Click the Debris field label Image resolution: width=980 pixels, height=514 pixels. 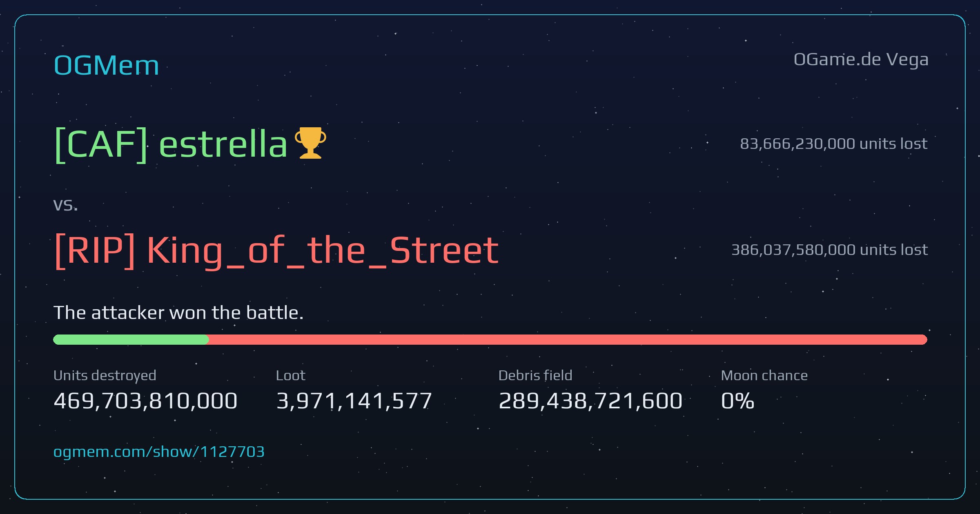(535, 375)
